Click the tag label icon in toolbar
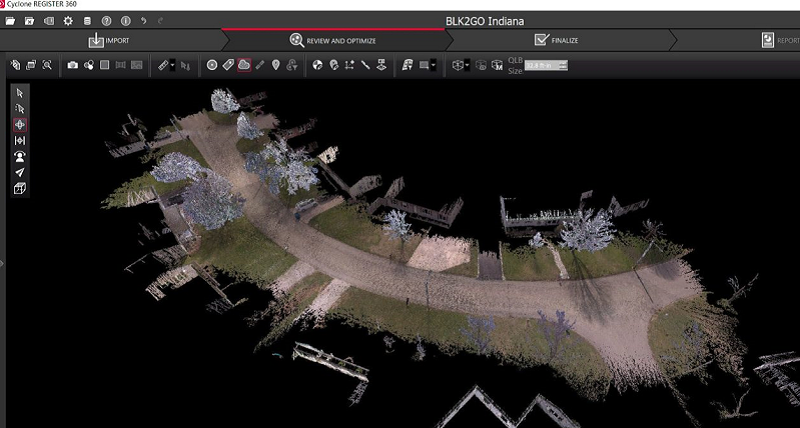Image resolution: width=800 pixels, height=428 pixels. [x=228, y=65]
